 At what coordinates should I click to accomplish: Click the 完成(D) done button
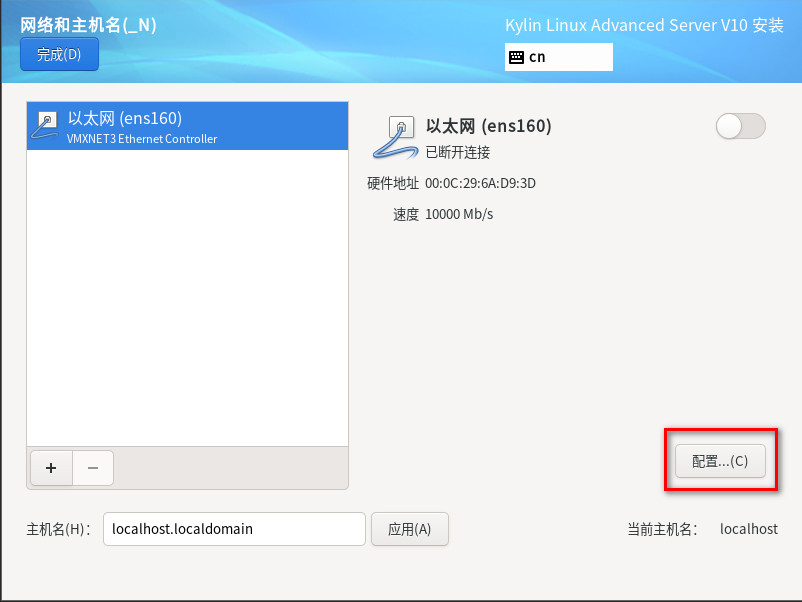tap(59, 54)
